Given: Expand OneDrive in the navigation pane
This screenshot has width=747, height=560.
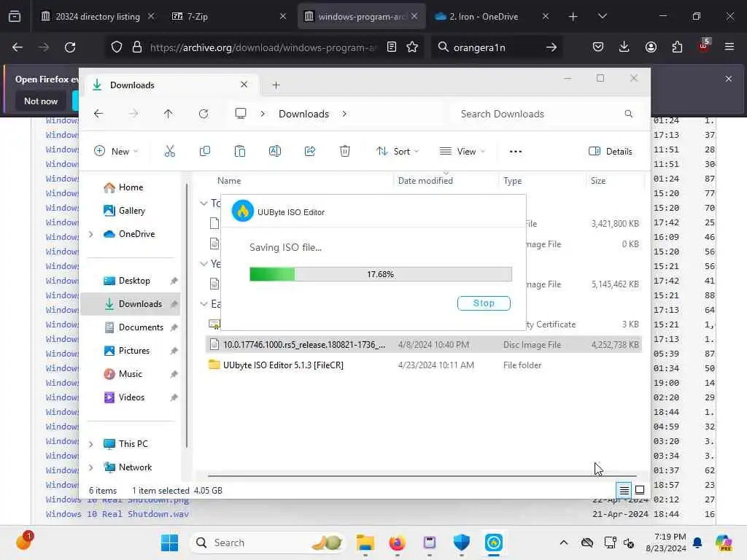Looking at the screenshot, I should [x=91, y=234].
